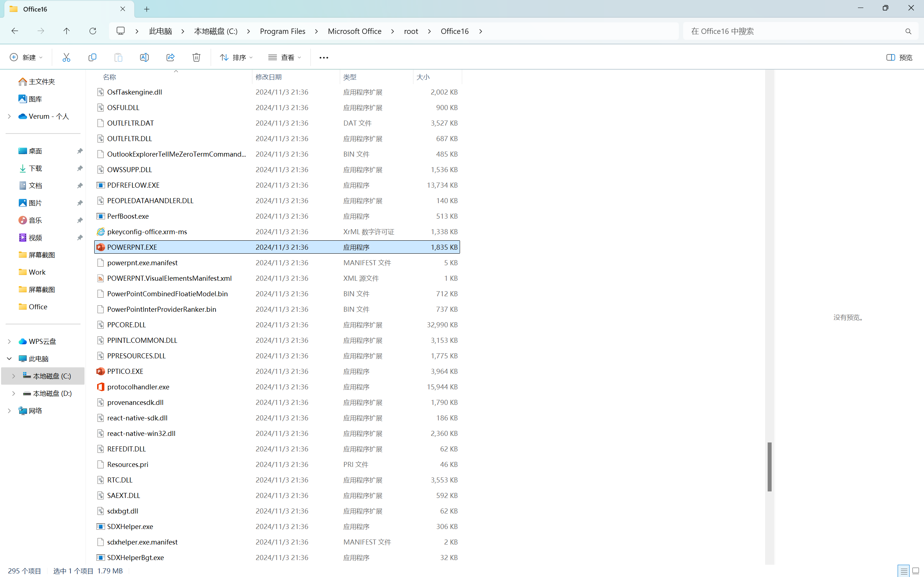This screenshot has height=577, width=924.
Task: Open Office folder in sidebar
Action: pyautogui.click(x=33, y=307)
